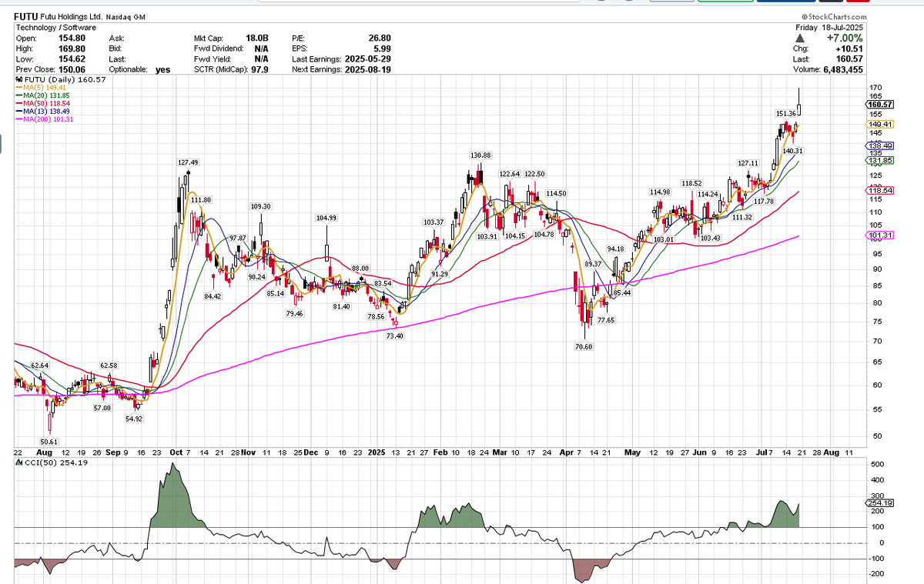Click the 160.57 last-price tag on axis
The image size is (924, 584).
pos(879,105)
